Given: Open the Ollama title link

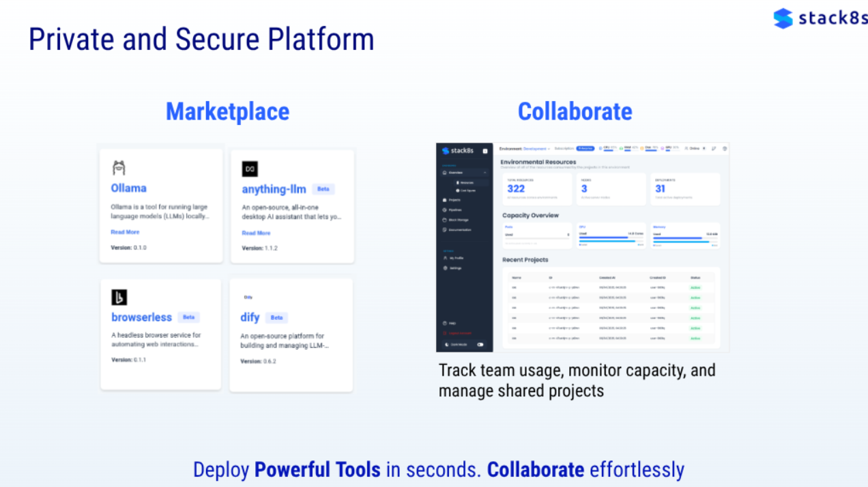Looking at the screenshot, I should tap(129, 188).
